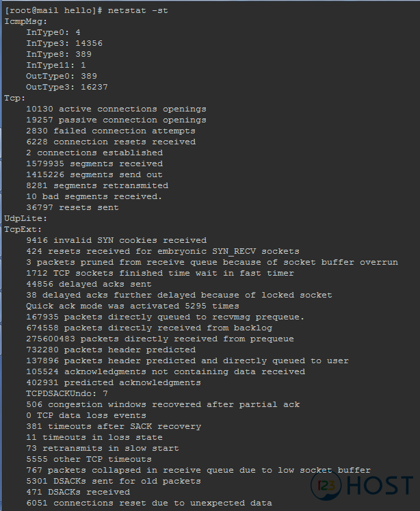This screenshot has height=511, width=420.
Task: Click the netstat -st command text
Action: [137, 10]
